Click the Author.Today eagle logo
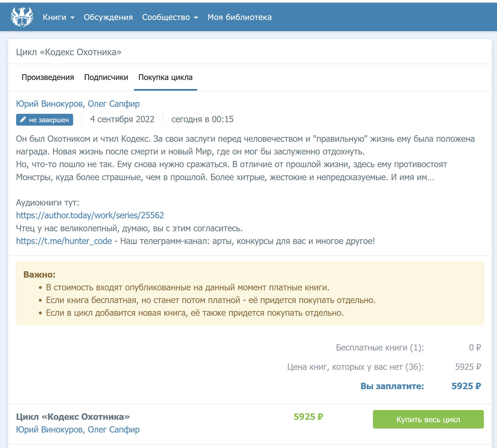Image resolution: width=497 pixels, height=448 pixels. [22, 17]
